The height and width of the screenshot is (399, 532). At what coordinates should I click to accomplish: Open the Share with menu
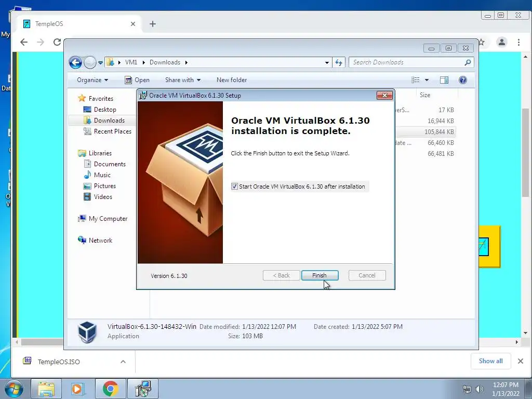tap(183, 80)
